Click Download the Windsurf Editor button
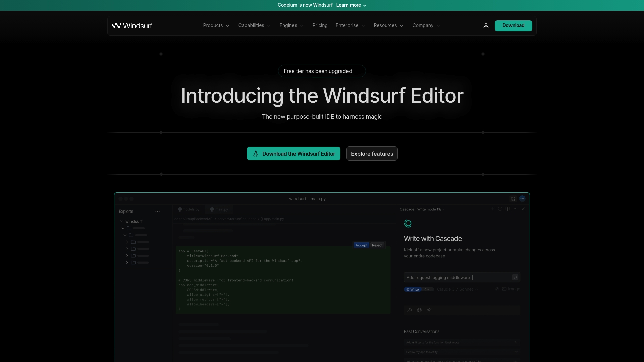The height and width of the screenshot is (362, 644). pos(293,154)
